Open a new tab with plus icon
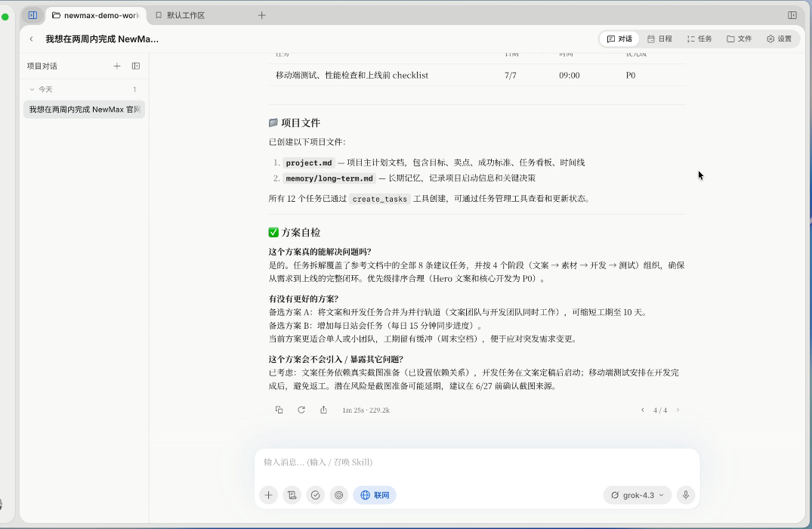 [261, 16]
